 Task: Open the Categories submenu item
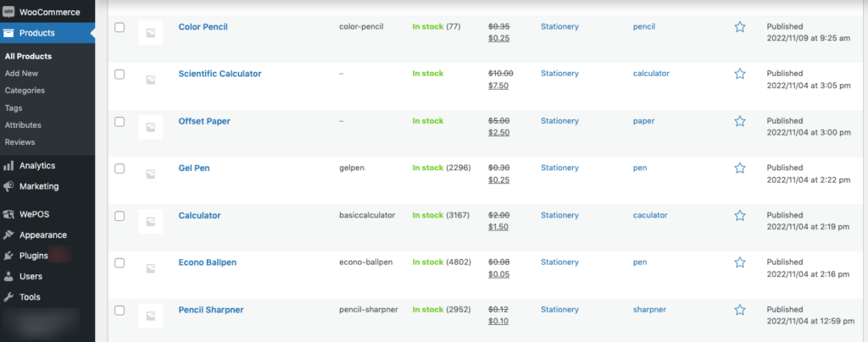coord(25,91)
